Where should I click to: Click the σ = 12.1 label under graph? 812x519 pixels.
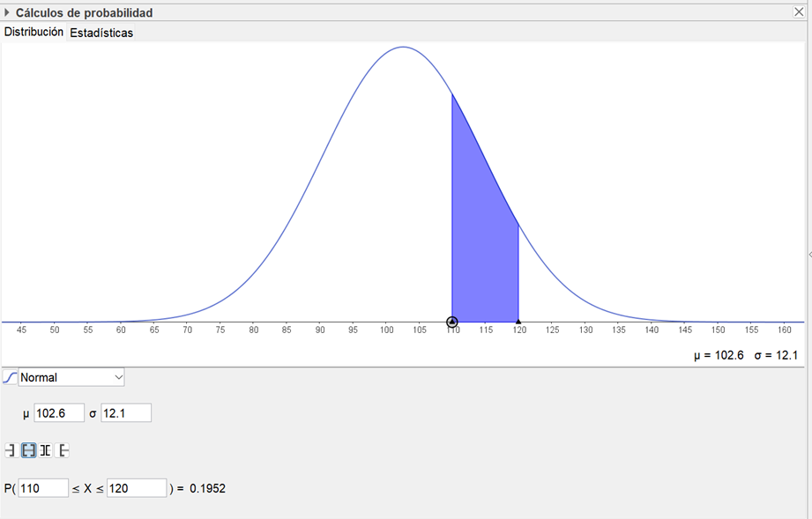pyautogui.click(x=776, y=355)
